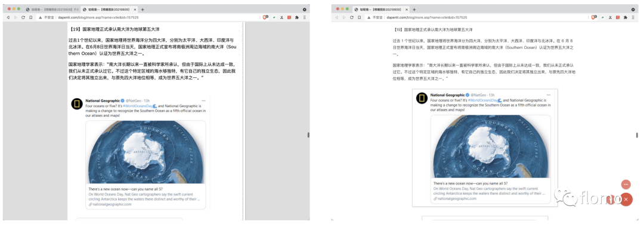Click the tab search circle in right window
The height and width of the screenshot is (225, 644).
(x=633, y=9)
